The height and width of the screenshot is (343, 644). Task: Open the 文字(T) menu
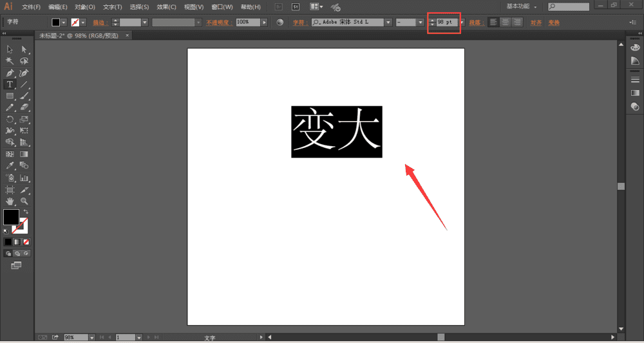tap(113, 7)
